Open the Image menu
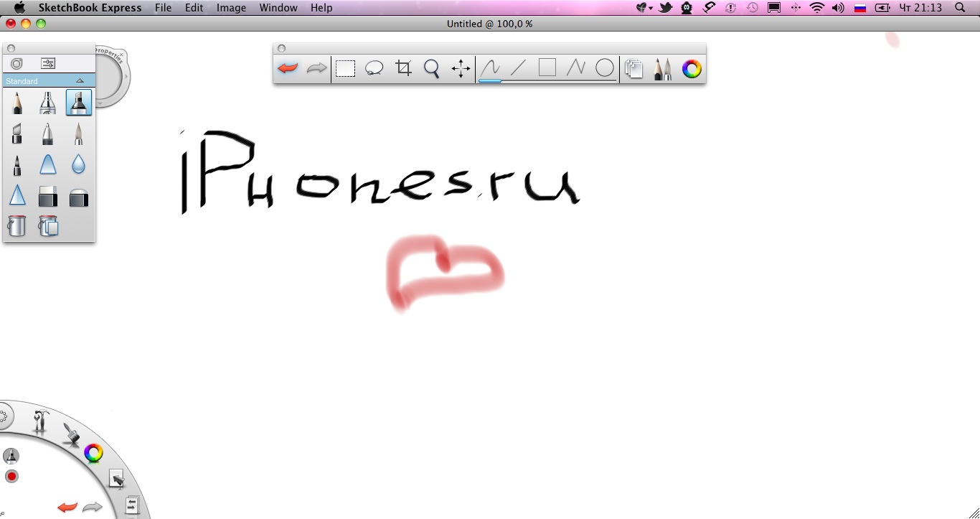This screenshot has height=519, width=980. 231,8
